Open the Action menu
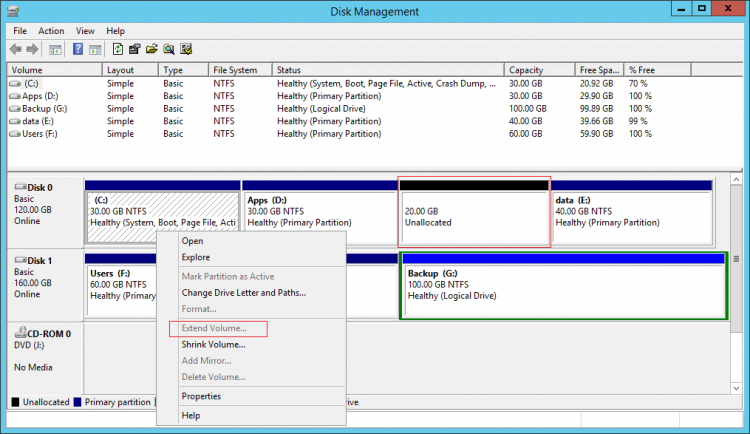 point(51,31)
